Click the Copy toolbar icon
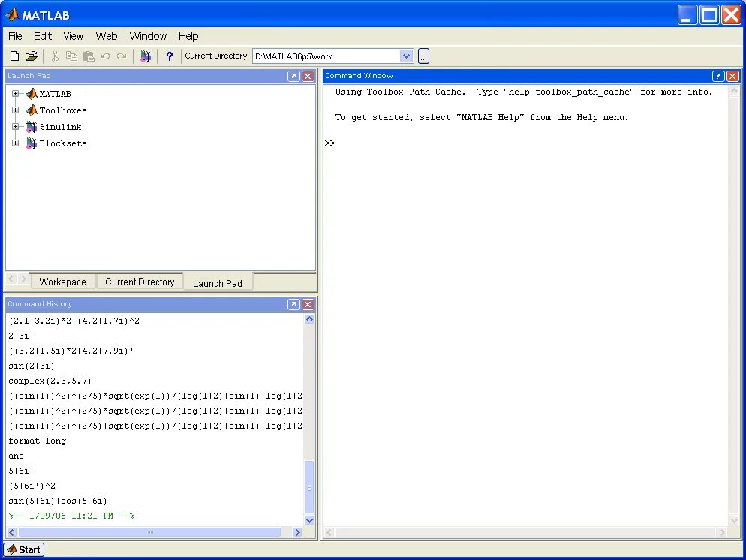Viewport: 746px width, 560px height. coord(71,56)
